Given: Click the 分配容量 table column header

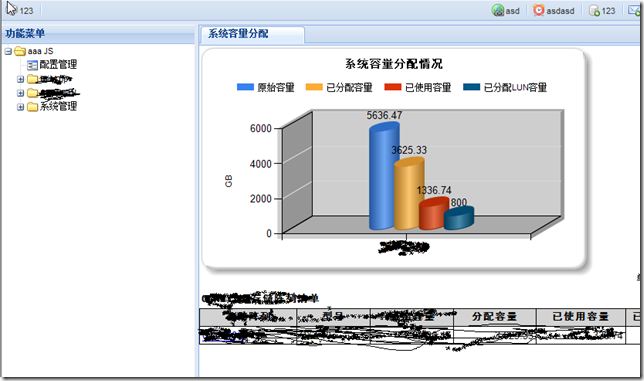Looking at the screenshot, I should pos(494,317).
